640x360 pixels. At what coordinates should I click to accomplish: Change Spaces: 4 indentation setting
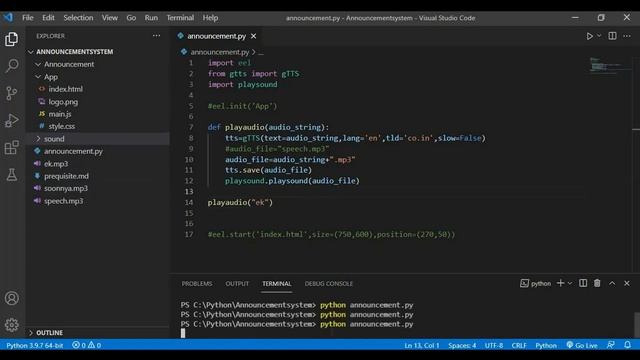462,345
